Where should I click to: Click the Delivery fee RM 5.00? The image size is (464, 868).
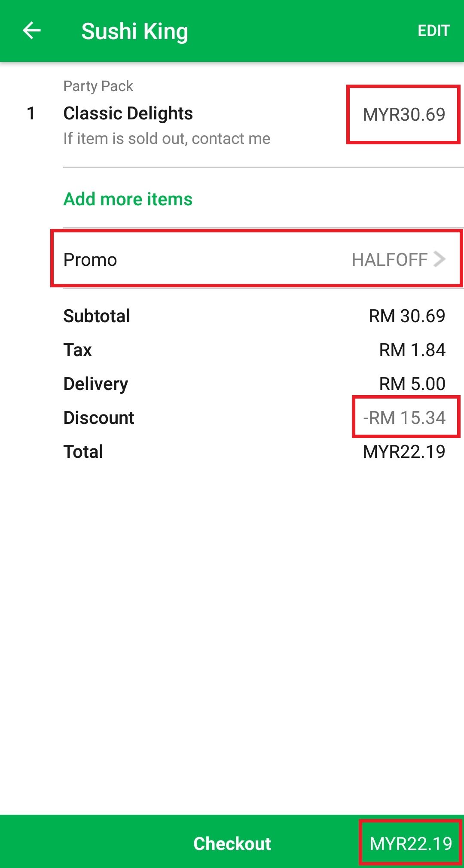coord(412,384)
